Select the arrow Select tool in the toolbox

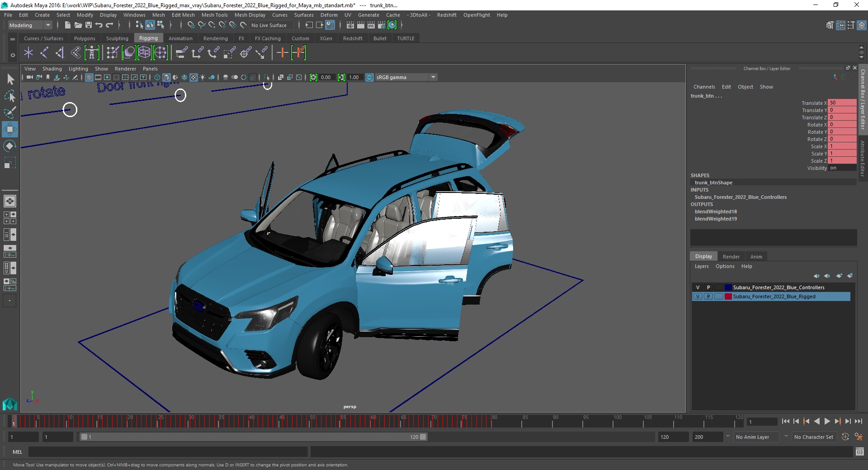point(10,79)
